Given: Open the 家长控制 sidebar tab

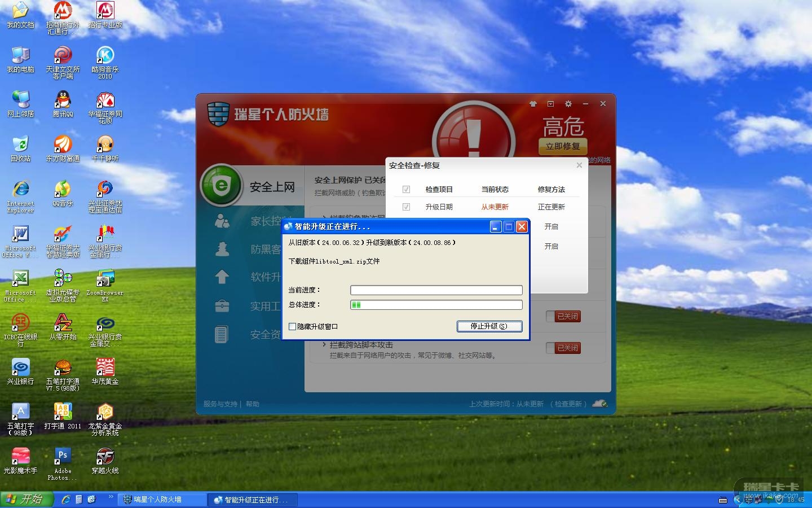Looking at the screenshot, I should pyautogui.click(x=252, y=221).
